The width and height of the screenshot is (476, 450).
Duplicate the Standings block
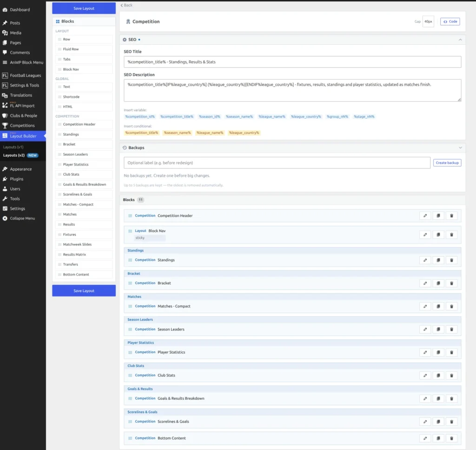click(x=438, y=260)
